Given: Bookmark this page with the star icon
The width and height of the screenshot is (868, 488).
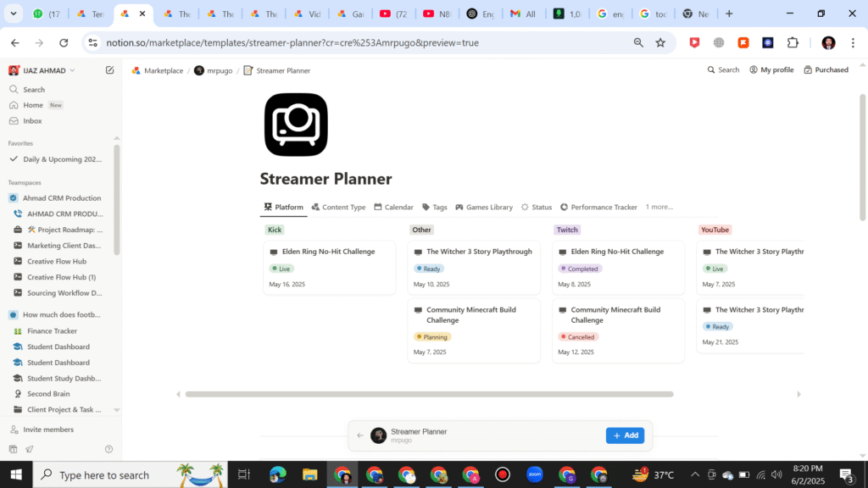Looking at the screenshot, I should (660, 42).
